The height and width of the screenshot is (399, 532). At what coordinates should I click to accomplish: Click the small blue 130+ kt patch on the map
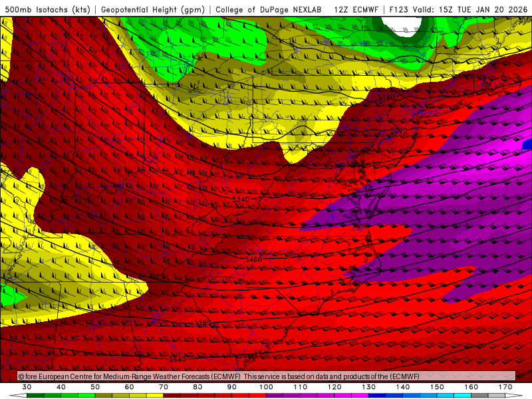coord(527,144)
